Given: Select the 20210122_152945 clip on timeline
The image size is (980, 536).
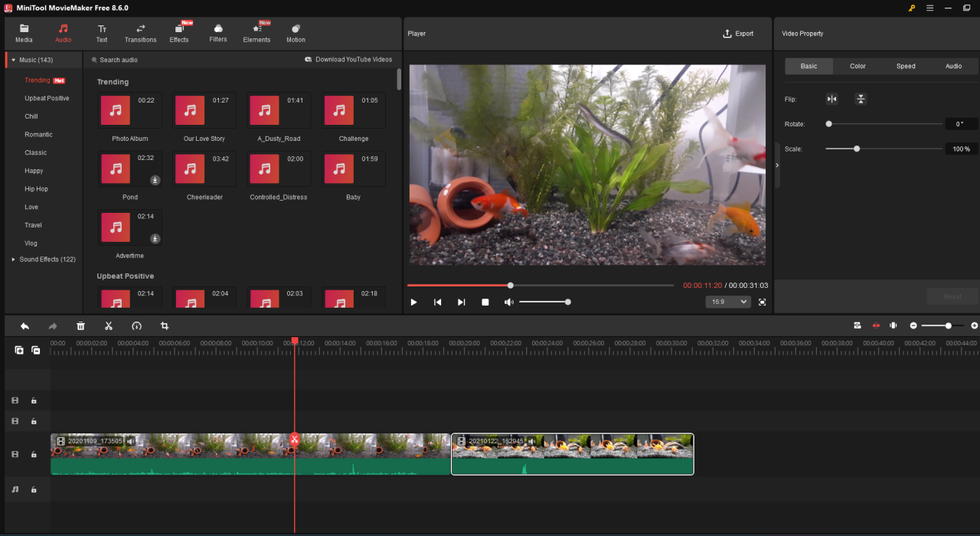Looking at the screenshot, I should pyautogui.click(x=573, y=454).
